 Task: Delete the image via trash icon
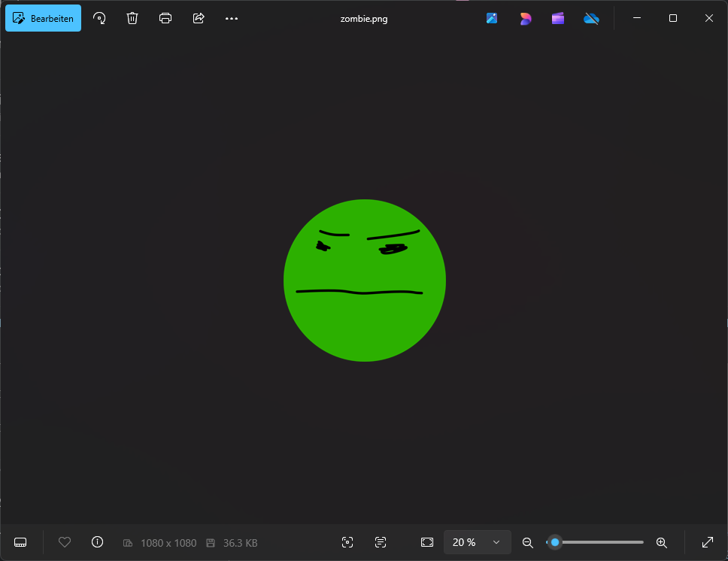[132, 18]
